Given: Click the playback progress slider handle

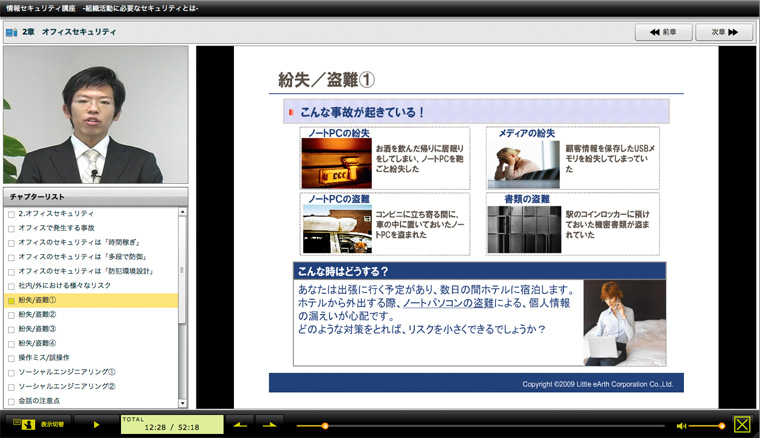Looking at the screenshot, I should (x=325, y=425).
